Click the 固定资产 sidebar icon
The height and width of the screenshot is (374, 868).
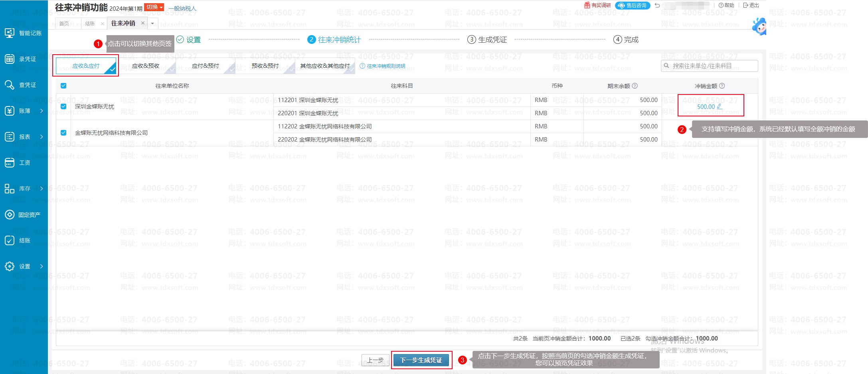pyautogui.click(x=10, y=215)
